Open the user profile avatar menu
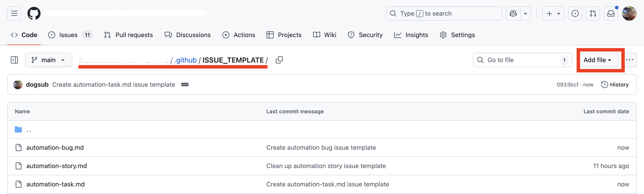 point(629,13)
